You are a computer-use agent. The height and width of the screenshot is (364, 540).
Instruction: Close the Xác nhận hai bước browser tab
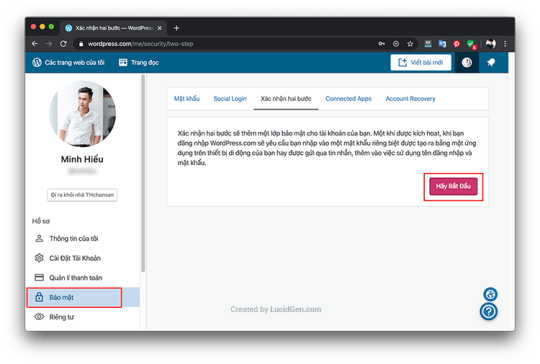point(159,28)
